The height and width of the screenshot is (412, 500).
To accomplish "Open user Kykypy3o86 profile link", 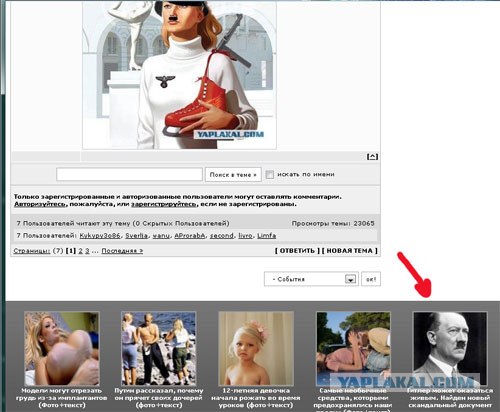I will pos(100,236).
